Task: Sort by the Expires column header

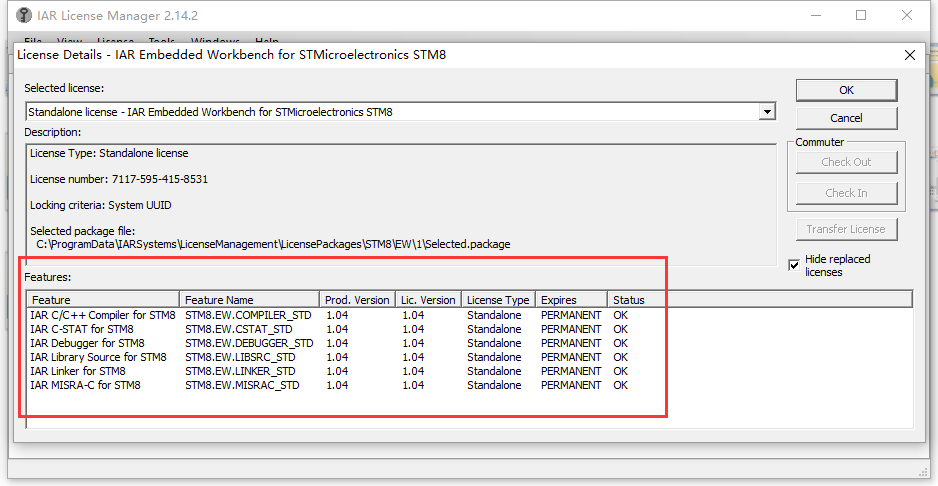Action: 571,299
